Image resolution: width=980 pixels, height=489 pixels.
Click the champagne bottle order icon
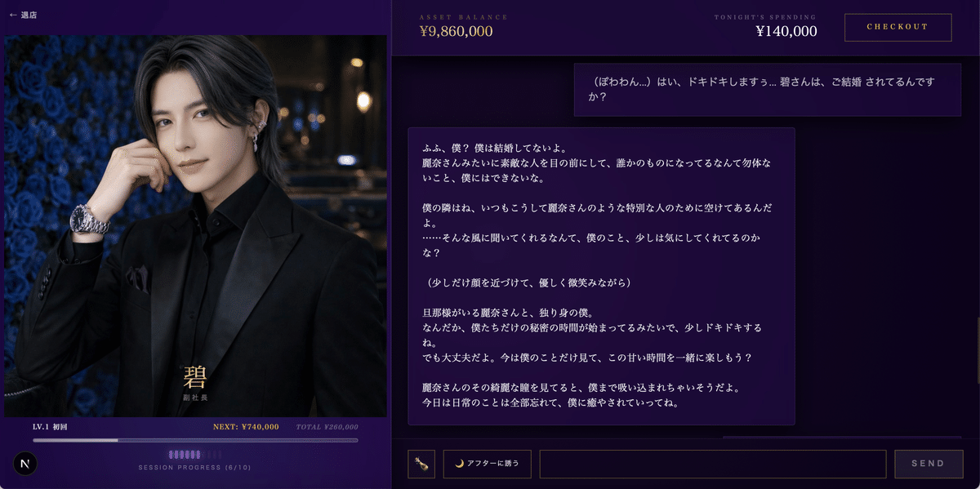[x=421, y=464]
